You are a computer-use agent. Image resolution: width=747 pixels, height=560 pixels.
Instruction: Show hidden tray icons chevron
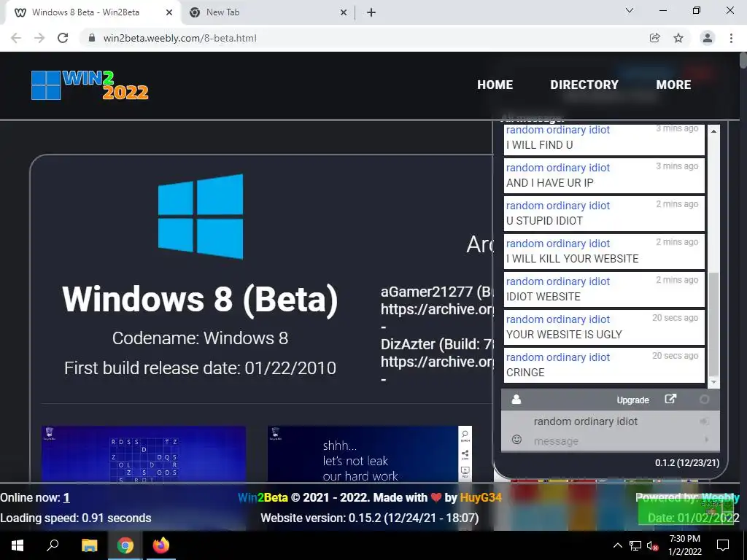click(x=617, y=545)
